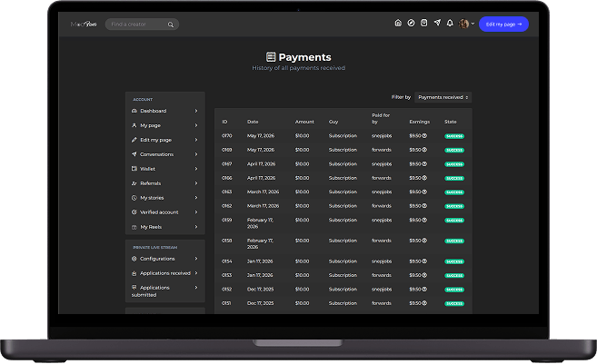597x364 pixels.
Task: Click the magnifier search icon
Action: coord(171,25)
